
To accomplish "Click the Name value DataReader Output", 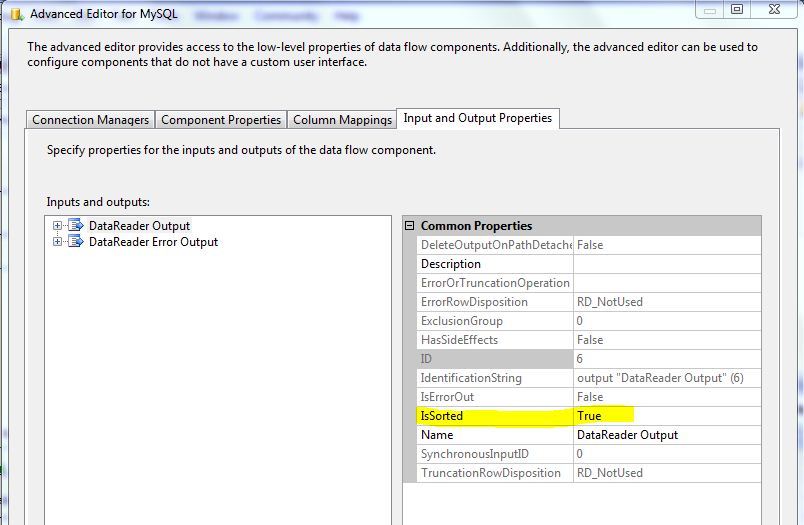I will (667, 435).
